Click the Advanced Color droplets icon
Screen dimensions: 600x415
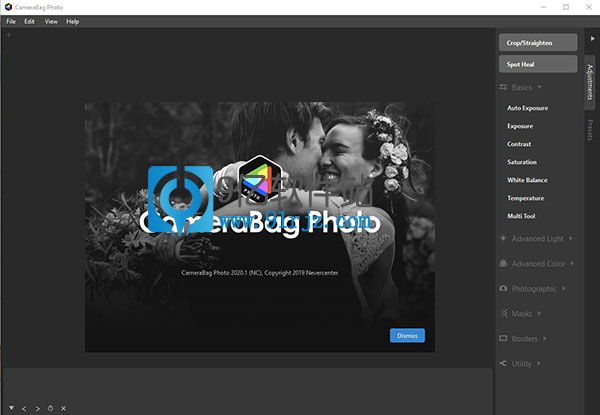pyautogui.click(x=503, y=264)
